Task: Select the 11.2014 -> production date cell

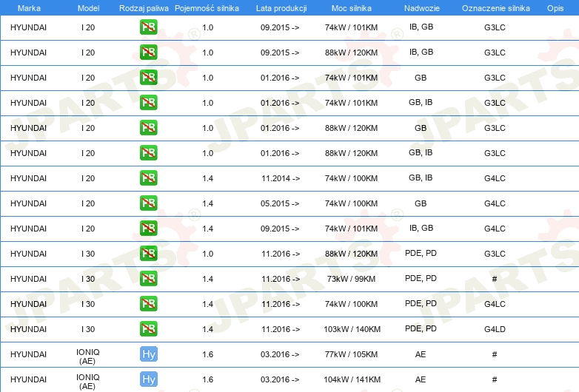Action: click(281, 178)
